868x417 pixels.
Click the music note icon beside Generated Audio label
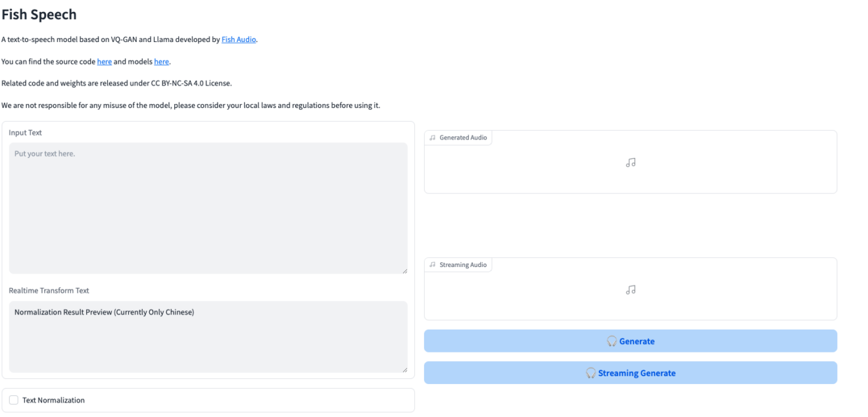tap(433, 137)
